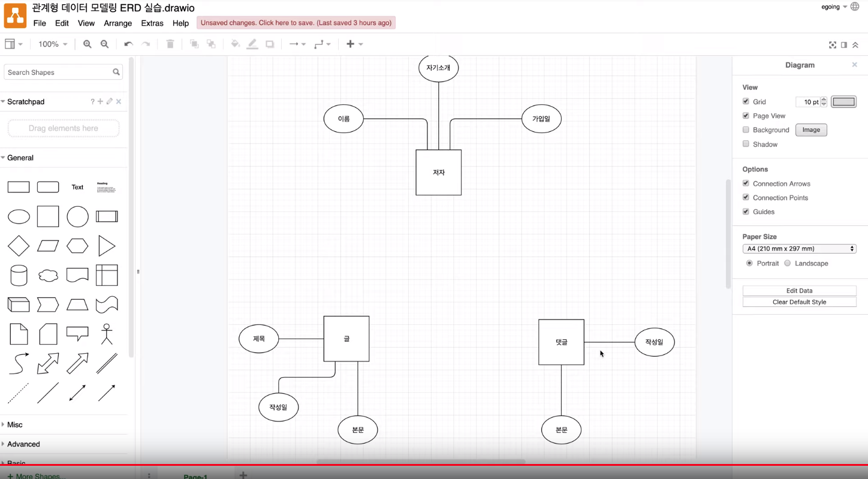The height and width of the screenshot is (479, 868).
Task: Redo with the forward arrow icon
Action: click(x=146, y=44)
